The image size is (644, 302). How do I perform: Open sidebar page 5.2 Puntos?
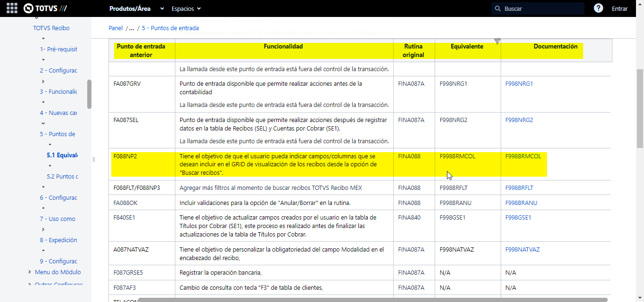[x=62, y=177]
